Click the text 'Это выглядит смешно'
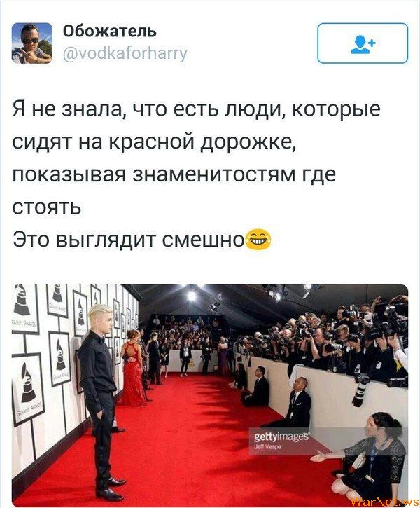Image resolution: width=420 pixels, height=508 pixels. click(x=129, y=241)
